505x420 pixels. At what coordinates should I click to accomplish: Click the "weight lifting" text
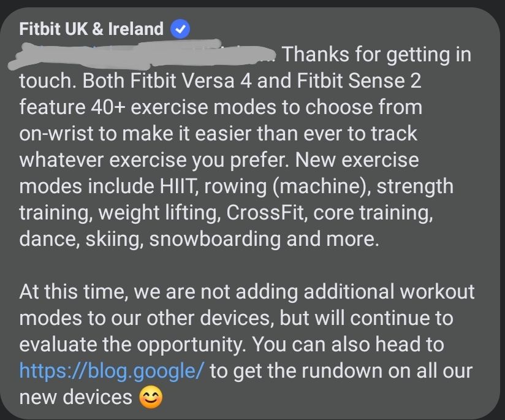point(158,213)
